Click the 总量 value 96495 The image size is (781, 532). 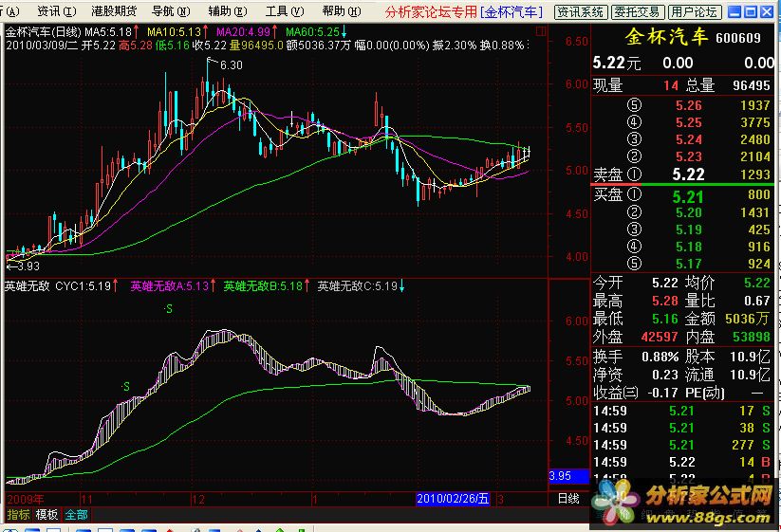coord(752,85)
